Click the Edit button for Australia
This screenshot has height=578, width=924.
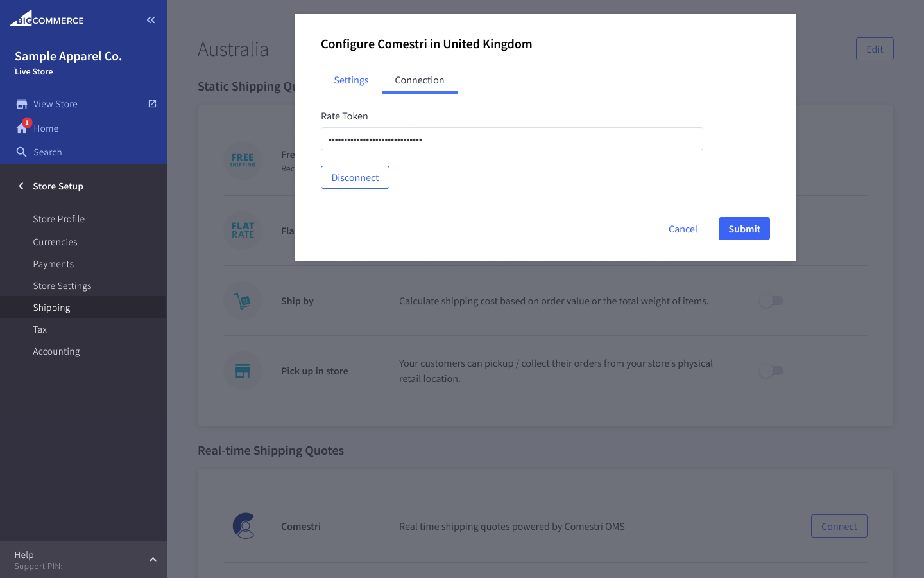point(875,49)
